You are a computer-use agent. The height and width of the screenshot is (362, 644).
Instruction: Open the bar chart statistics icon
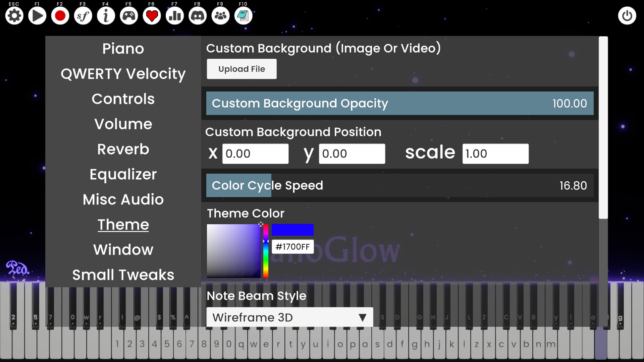point(175,16)
